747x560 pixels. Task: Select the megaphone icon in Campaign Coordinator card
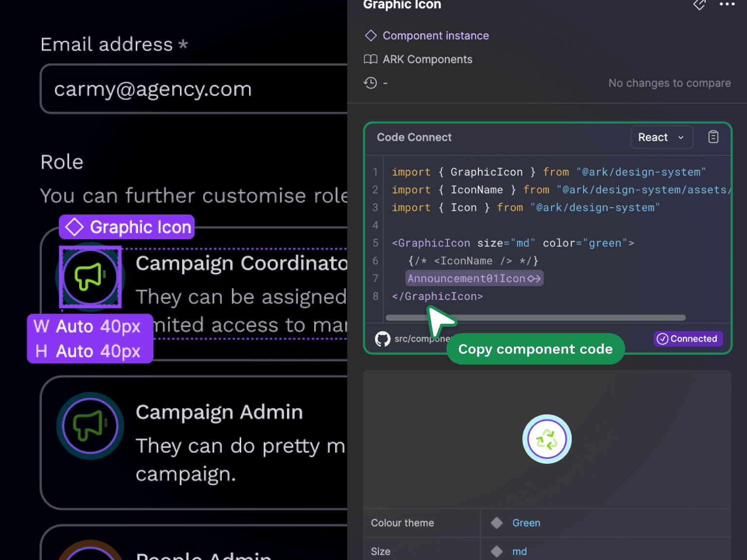point(90,277)
